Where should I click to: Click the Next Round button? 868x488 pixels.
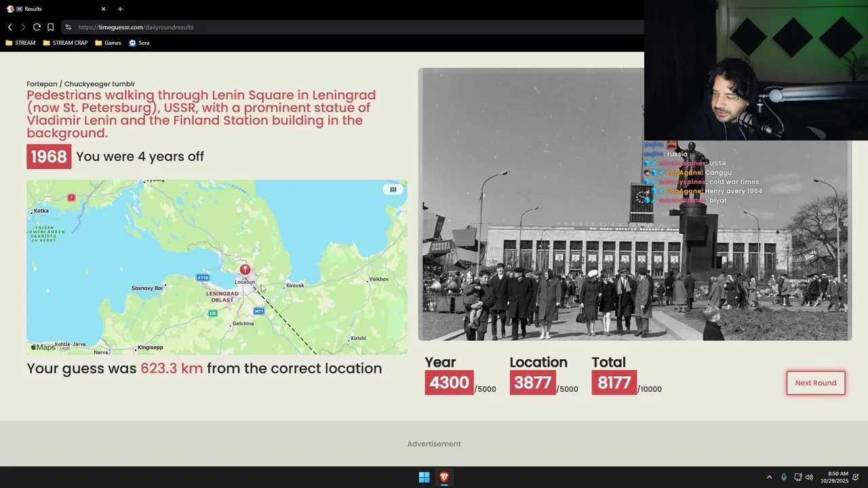[816, 383]
